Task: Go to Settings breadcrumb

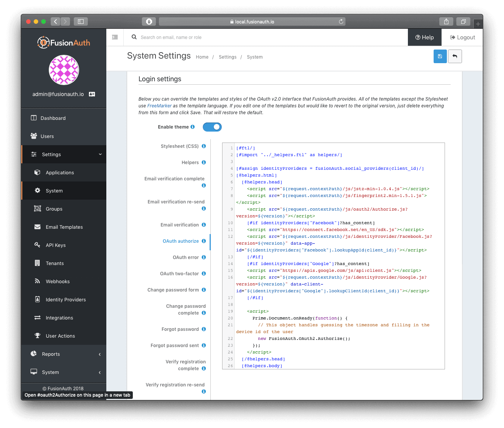Action: click(x=227, y=57)
